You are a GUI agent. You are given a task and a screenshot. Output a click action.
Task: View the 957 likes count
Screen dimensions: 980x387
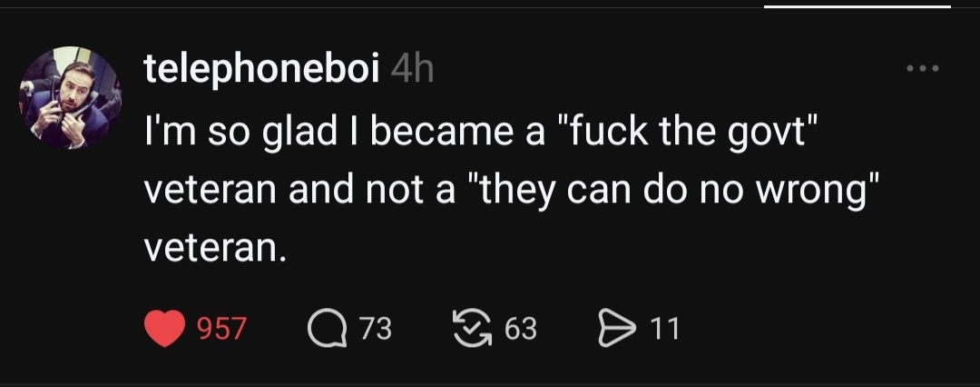(x=221, y=329)
